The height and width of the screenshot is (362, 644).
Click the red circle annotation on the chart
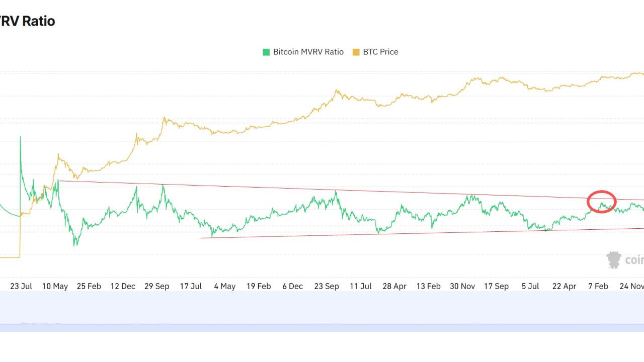coord(602,202)
